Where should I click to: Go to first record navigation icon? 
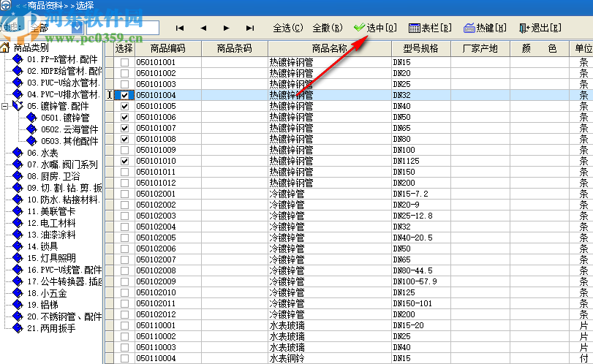(x=180, y=28)
